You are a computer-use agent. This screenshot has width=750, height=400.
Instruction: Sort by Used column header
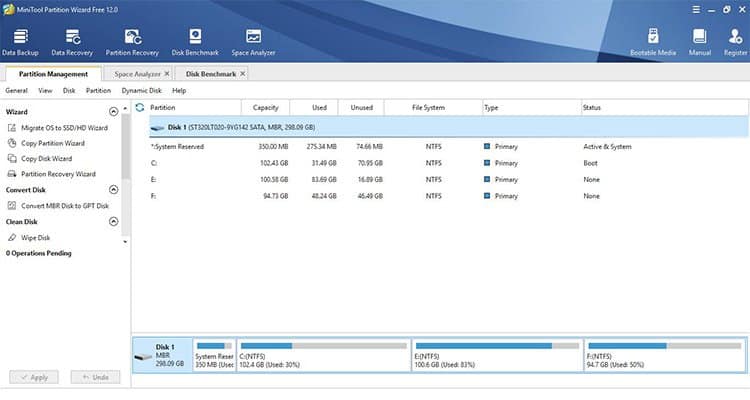coord(314,108)
